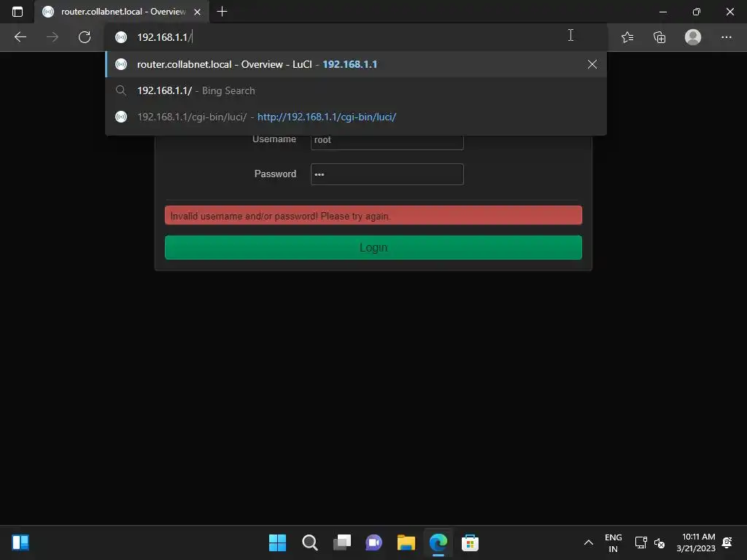Open Microsoft Store from the taskbar
The width and height of the screenshot is (747, 560).
tap(471, 542)
